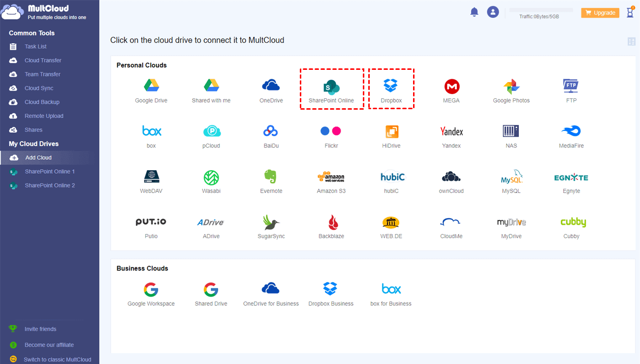
Task: Click the Invite friends link
Action: click(40, 329)
